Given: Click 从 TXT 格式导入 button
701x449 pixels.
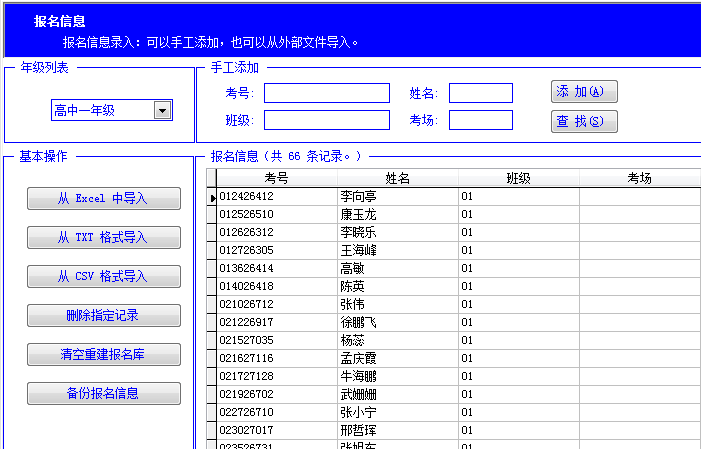Looking at the screenshot, I should (x=103, y=237).
